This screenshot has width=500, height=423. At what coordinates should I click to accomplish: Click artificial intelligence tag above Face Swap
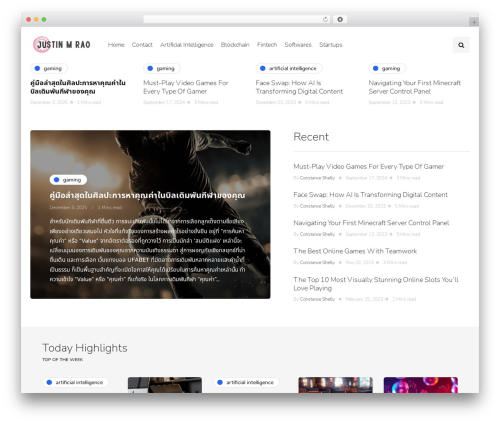pyautogui.click(x=289, y=68)
